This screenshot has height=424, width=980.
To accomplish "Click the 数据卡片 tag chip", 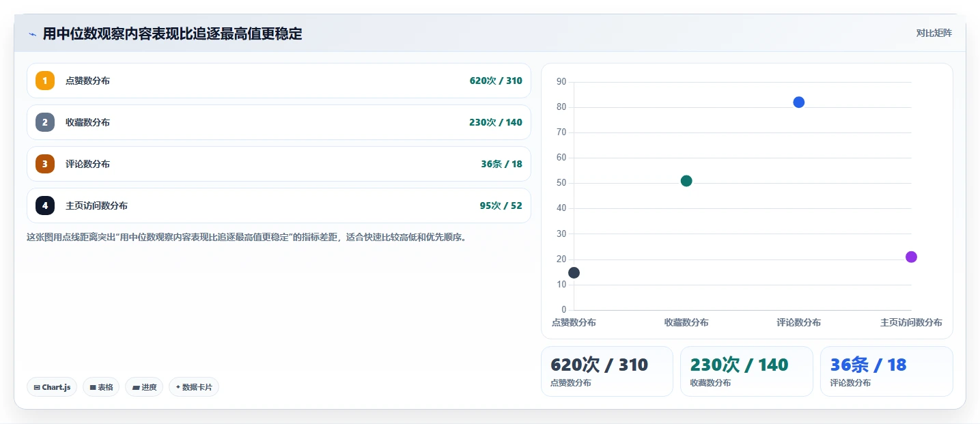I will [x=194, y=387].
